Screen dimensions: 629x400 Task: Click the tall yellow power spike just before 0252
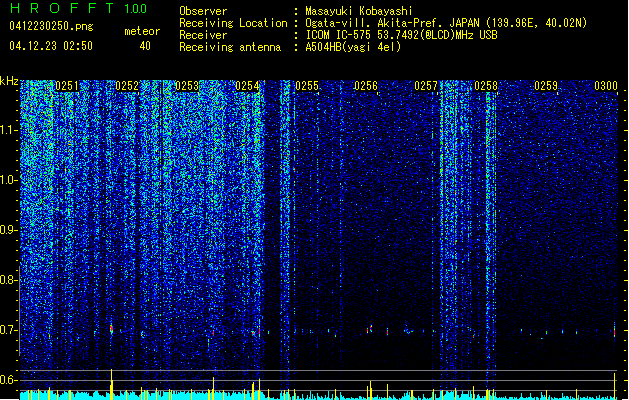pos(111,384)
